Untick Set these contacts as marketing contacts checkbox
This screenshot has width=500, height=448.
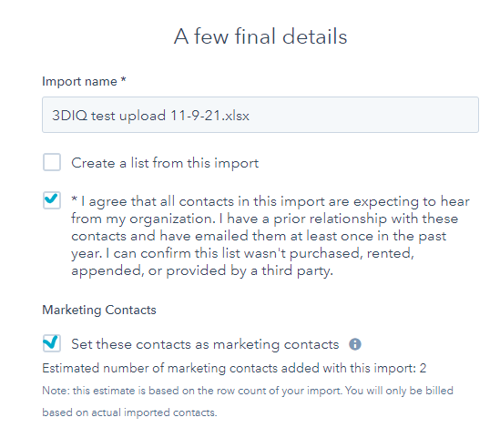tap(52, 343)
